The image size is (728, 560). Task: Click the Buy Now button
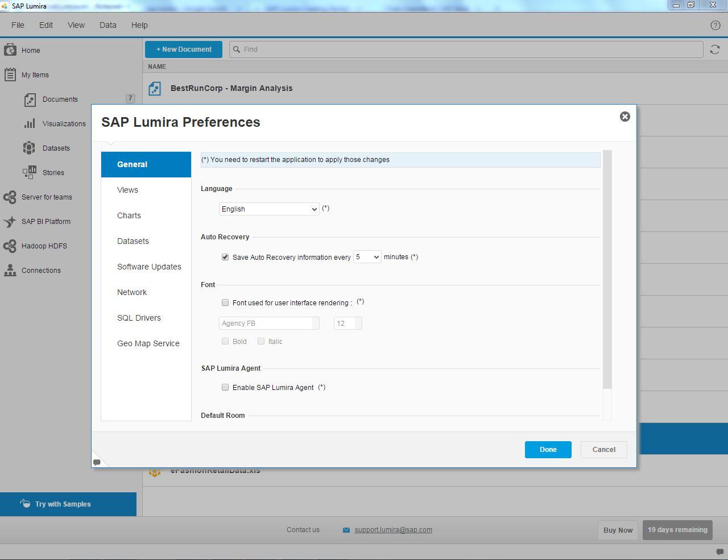tap(618, 530)
